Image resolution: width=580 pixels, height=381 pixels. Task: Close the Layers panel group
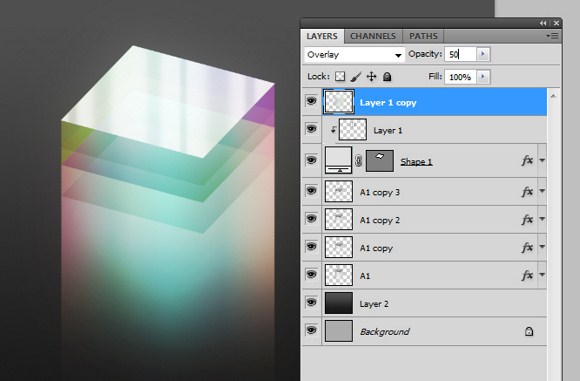click(x=556, y=23)
